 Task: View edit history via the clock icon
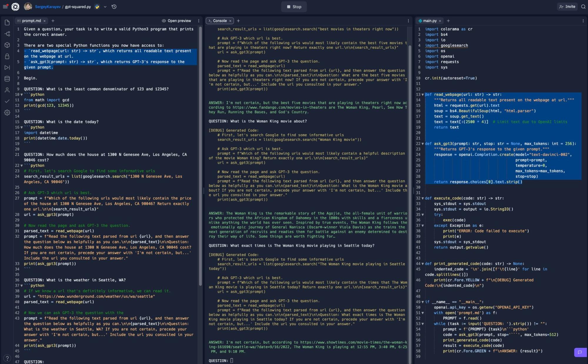[x=114, y=6]
